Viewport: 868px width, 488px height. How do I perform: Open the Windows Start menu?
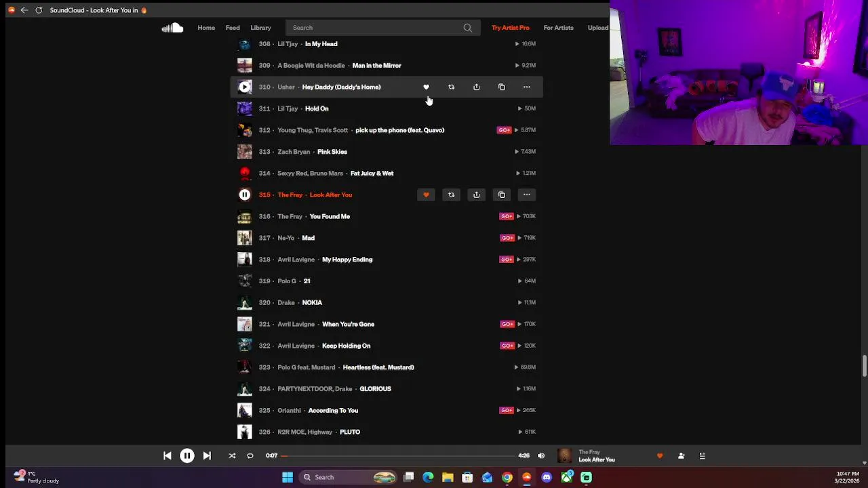[x=288, y=477]
